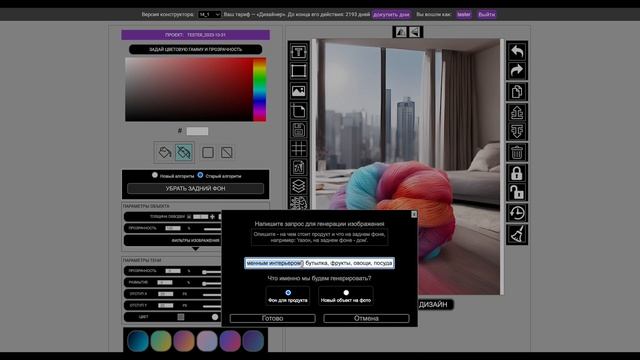Select the pink-orange gradient swatch

click(x=184, y=341)
